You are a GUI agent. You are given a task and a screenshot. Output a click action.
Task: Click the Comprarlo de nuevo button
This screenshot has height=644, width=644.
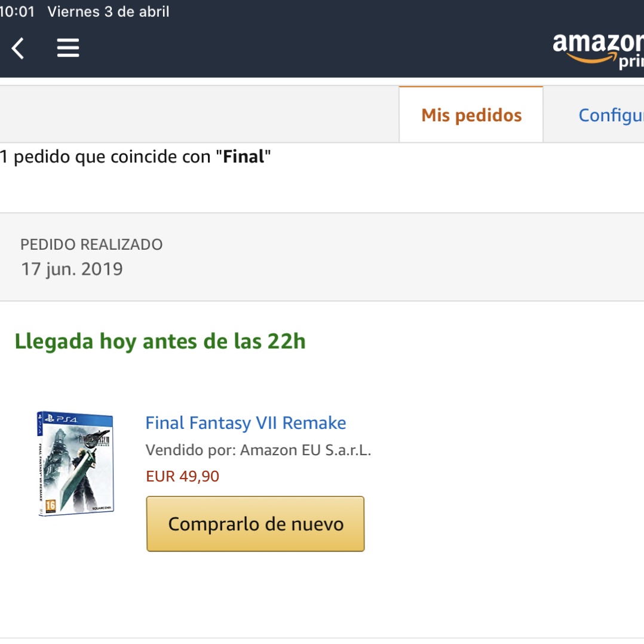pos(256,524)
